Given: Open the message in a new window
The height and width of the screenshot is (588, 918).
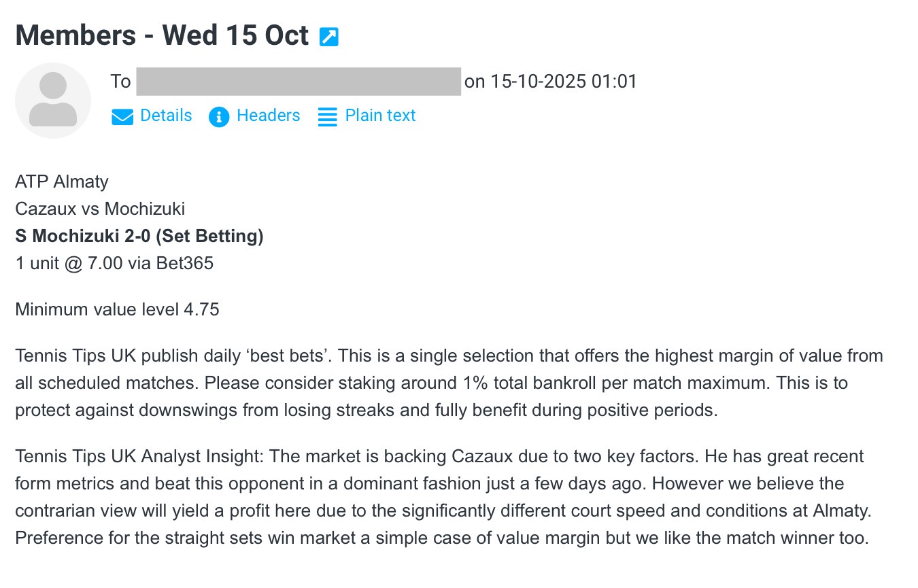Looking at the screenshot, I should (x=329, y=37).
